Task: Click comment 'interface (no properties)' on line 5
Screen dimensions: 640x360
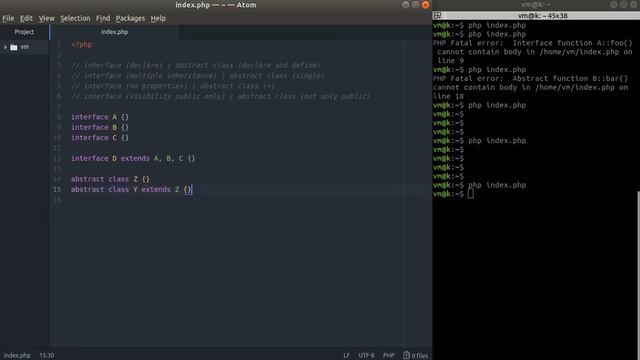Action: point(136,86)
